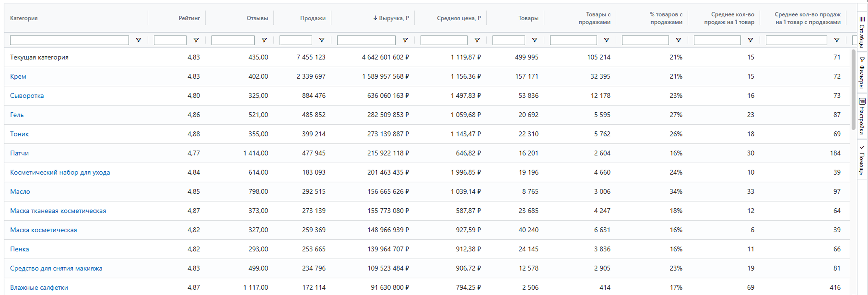Select Влажные салфетки value 416

pyautogui.click(x=835, y=288)
